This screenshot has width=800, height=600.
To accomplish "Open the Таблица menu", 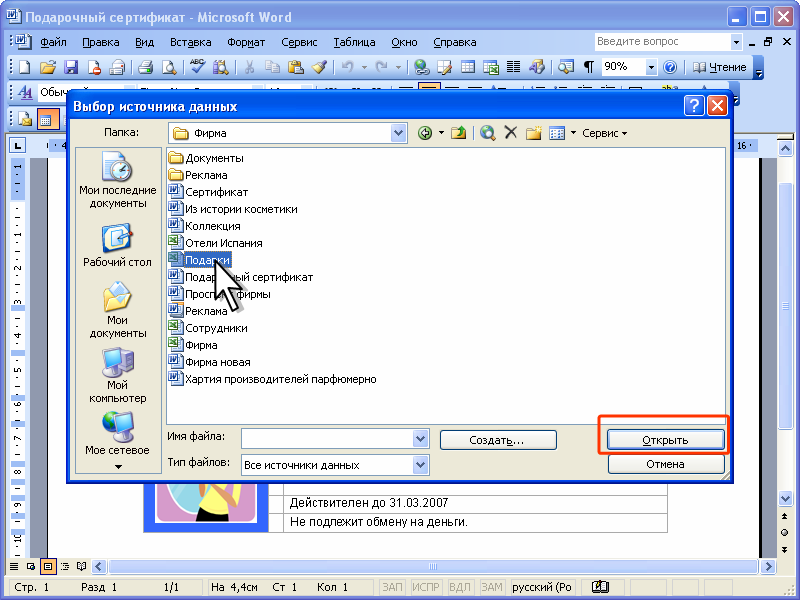I will click(354, 42).
